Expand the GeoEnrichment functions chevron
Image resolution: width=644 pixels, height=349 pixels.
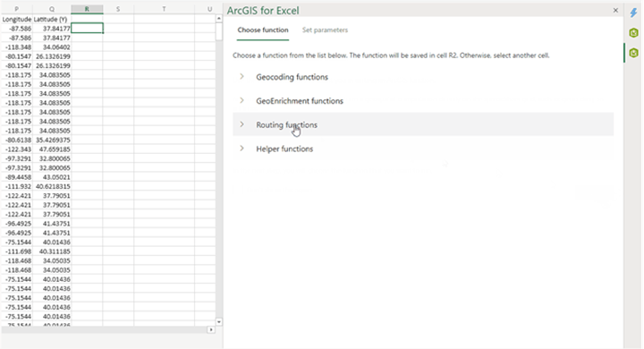pos(241,100)
